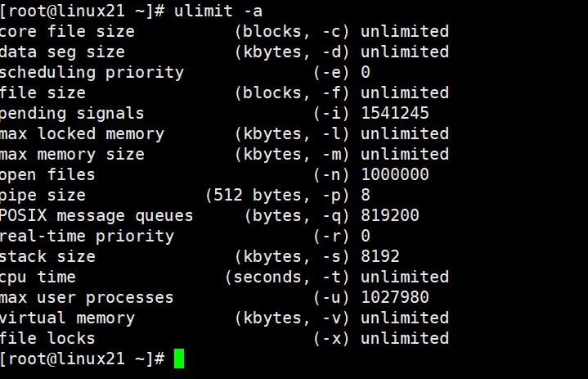Click the max user processes value 1027980
The height and width of the screenshot is (379, 588).
(x=395, y=297)
